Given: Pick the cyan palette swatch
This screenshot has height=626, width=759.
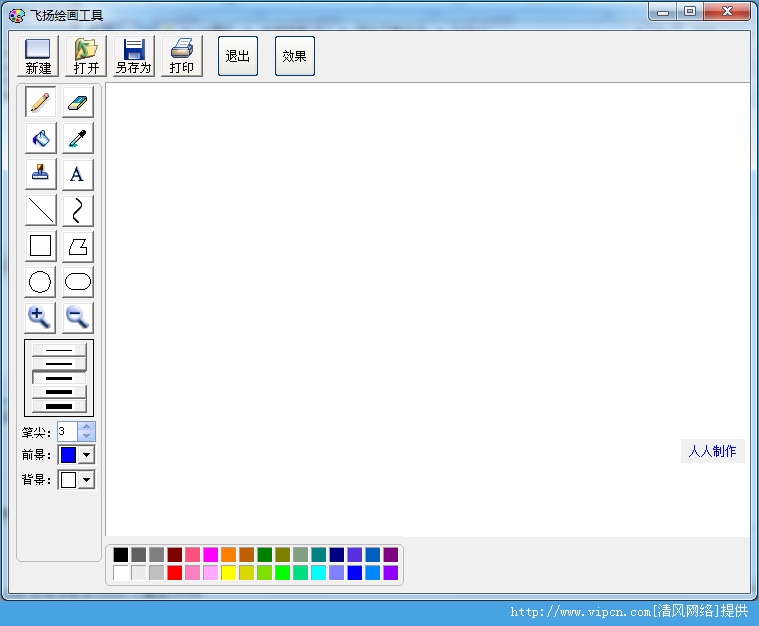Looking at the screenshot, I should pyautogui.click(x=319, y=573).
